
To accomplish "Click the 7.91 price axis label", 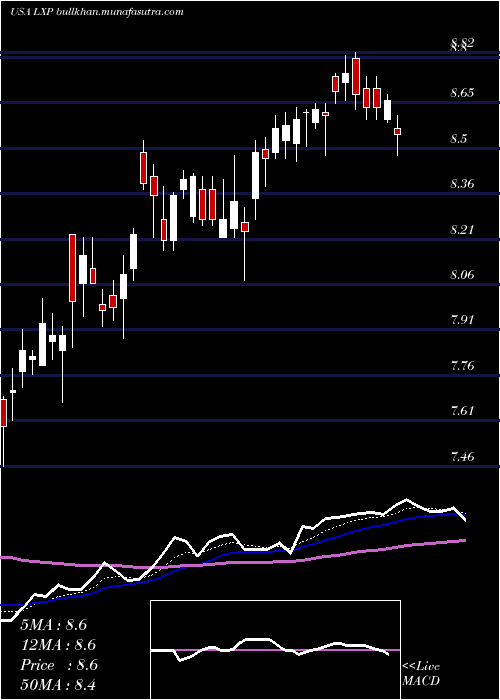I will pyautogui.click(x=462, y=320).
